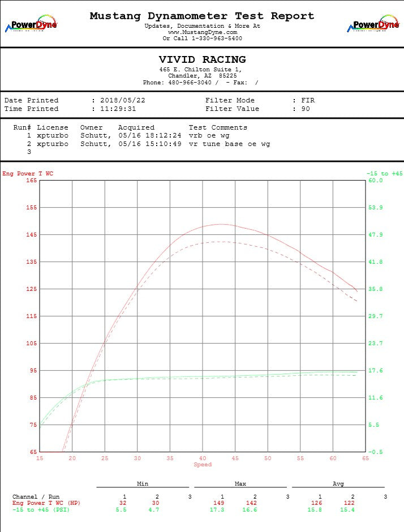Click the average power value 126
The image size is (404, 532).
316,503
